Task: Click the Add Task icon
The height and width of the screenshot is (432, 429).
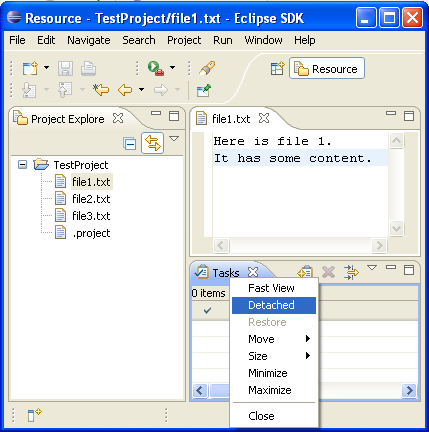Action: [305, 272]
